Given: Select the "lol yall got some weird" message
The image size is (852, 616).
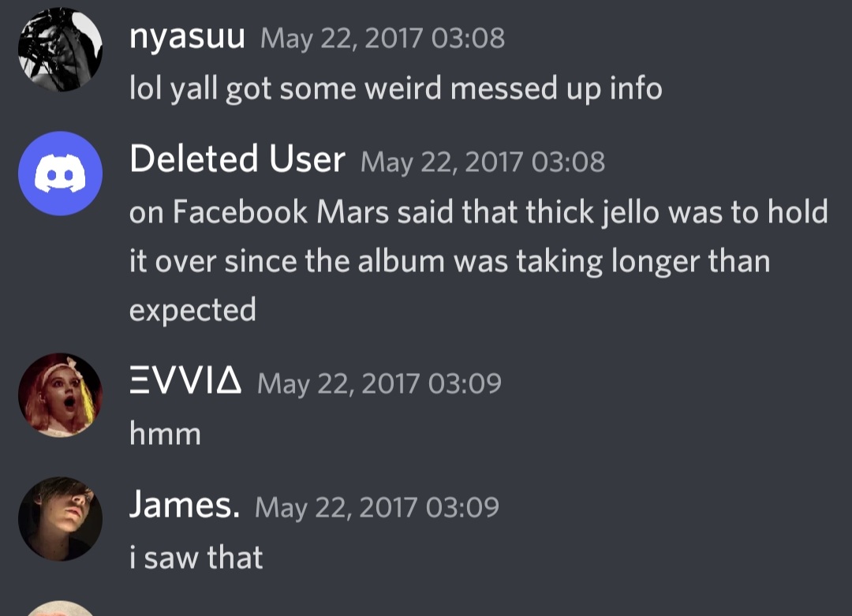Looking at the screenshot, I should tap(395, 88).
